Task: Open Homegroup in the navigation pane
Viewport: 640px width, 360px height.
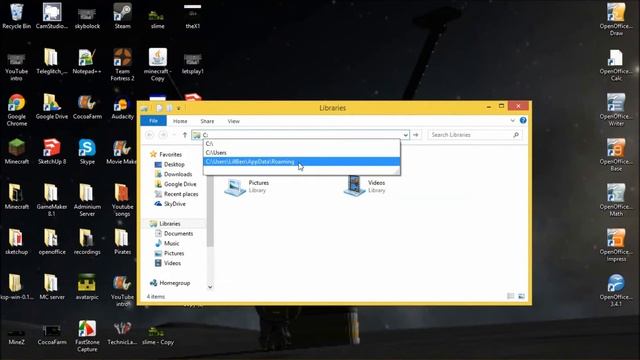Action: (170, 283)
